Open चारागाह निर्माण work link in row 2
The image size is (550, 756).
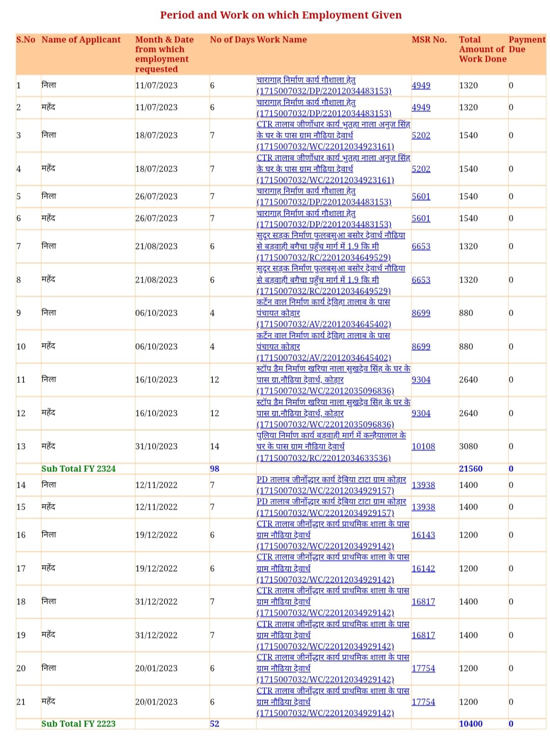(324, 107)
